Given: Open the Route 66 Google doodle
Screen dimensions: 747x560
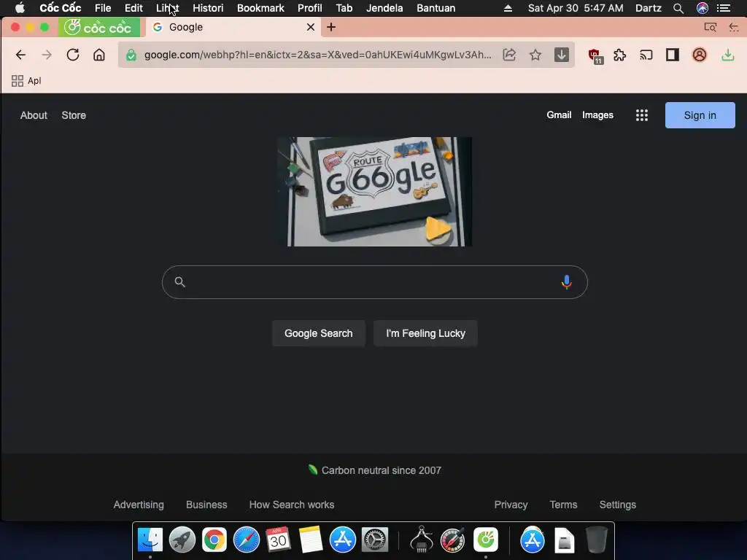Looking at the screenshot, I should pyautogui.click(x=375, y=192).
